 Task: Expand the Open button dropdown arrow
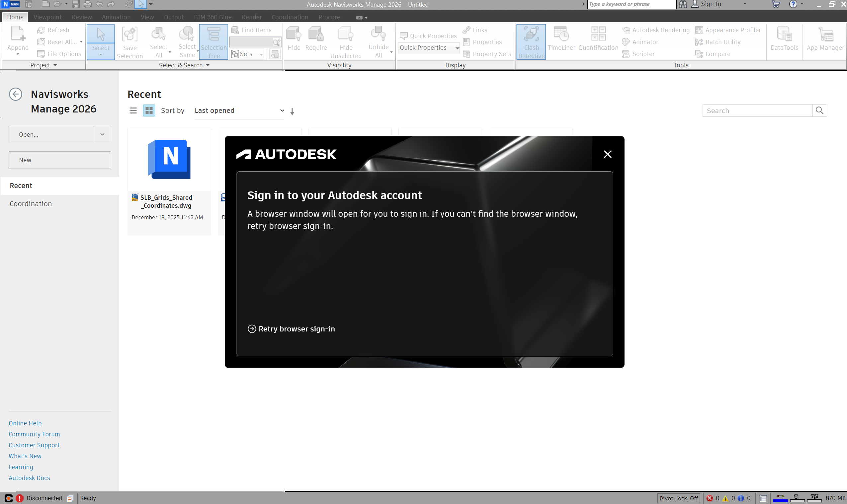pyautogui.click(x=102, y=134)
